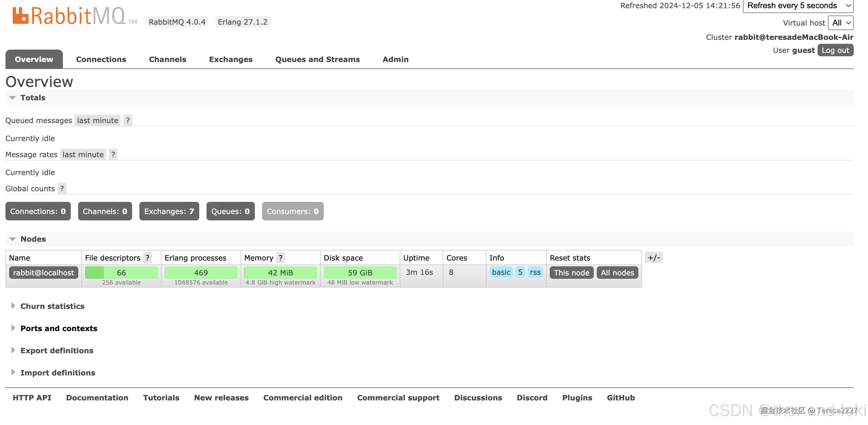868x425 pixels.
Task: Reset stats for This node
Action: click(571, 272)
